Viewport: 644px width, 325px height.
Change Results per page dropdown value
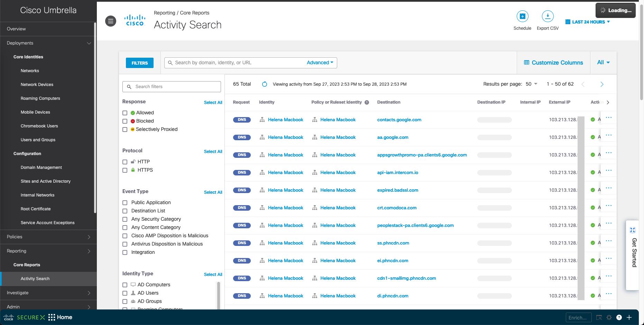[532, 84]
